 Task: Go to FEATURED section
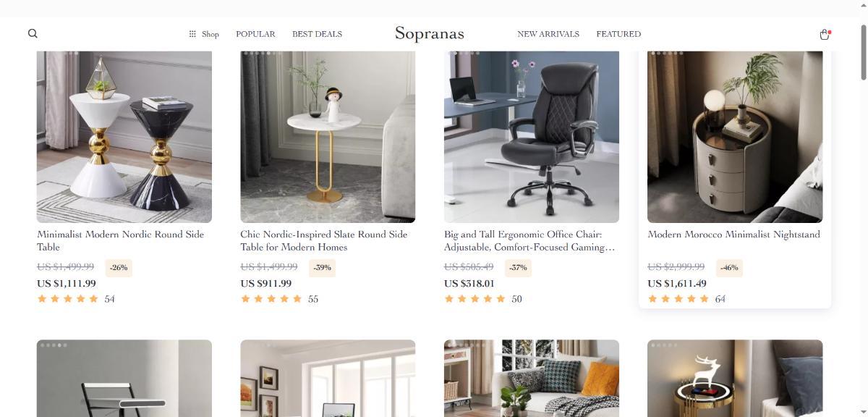[x=618, y=34]
